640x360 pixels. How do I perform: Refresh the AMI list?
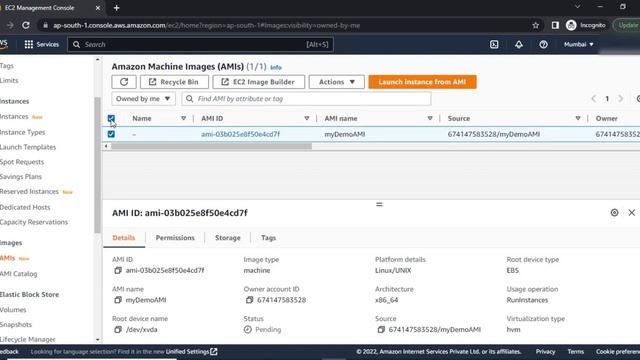click(x=124, y=82)
